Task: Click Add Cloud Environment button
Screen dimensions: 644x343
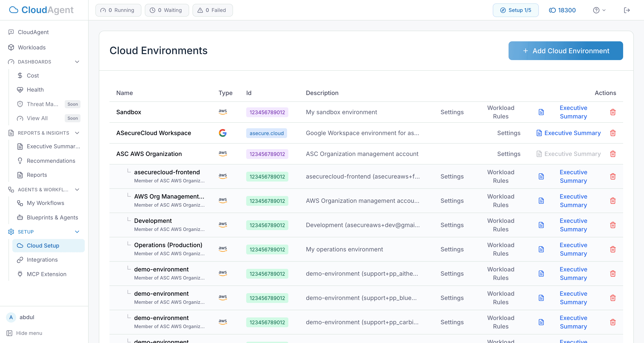Action: click(x=565, y=51)
